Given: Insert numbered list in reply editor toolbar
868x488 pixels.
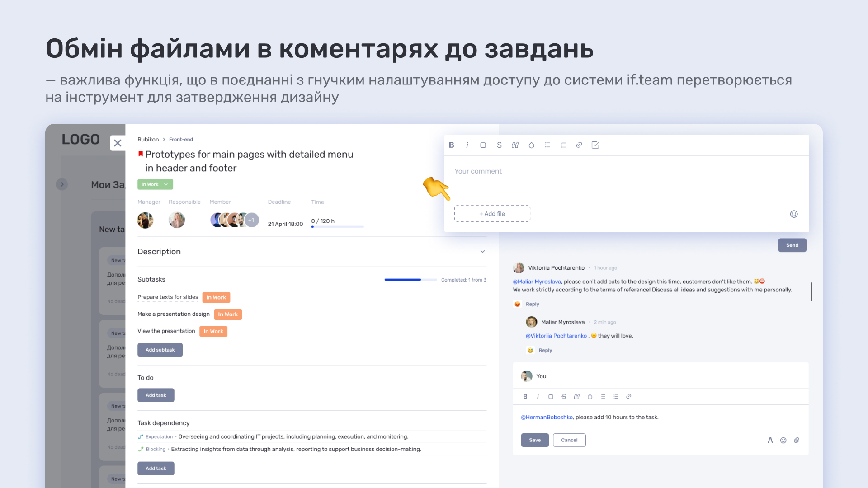Looking at the screenshot, I should coord(616,396).
